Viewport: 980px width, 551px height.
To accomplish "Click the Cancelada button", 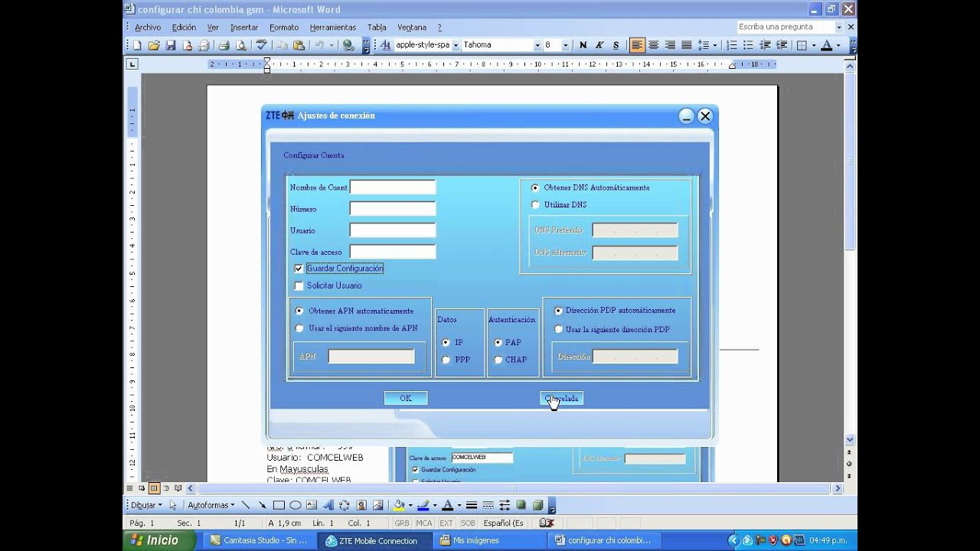I will click(561, 398).
